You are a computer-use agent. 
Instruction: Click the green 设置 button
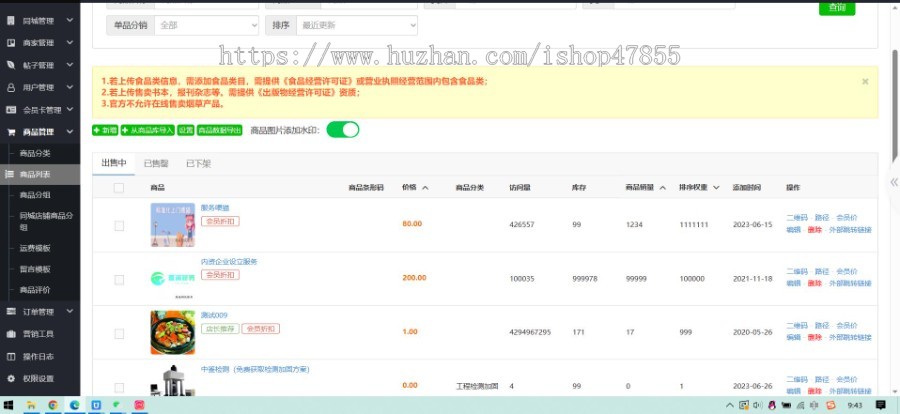[x=185, y=130]
